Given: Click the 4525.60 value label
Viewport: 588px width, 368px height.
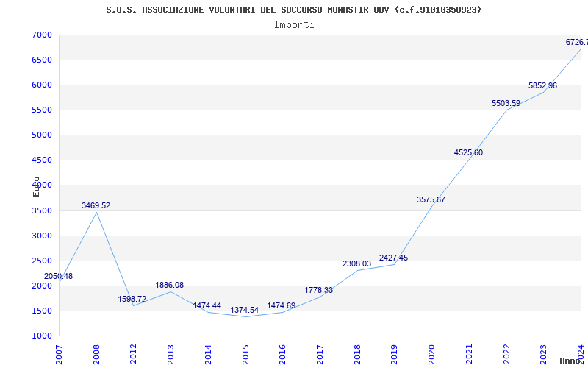Looking at the screenshot, I should [468, 153].
